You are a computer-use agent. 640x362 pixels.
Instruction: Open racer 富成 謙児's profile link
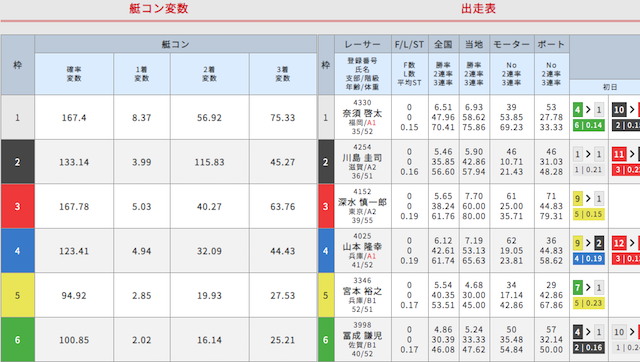click(362, 335)
